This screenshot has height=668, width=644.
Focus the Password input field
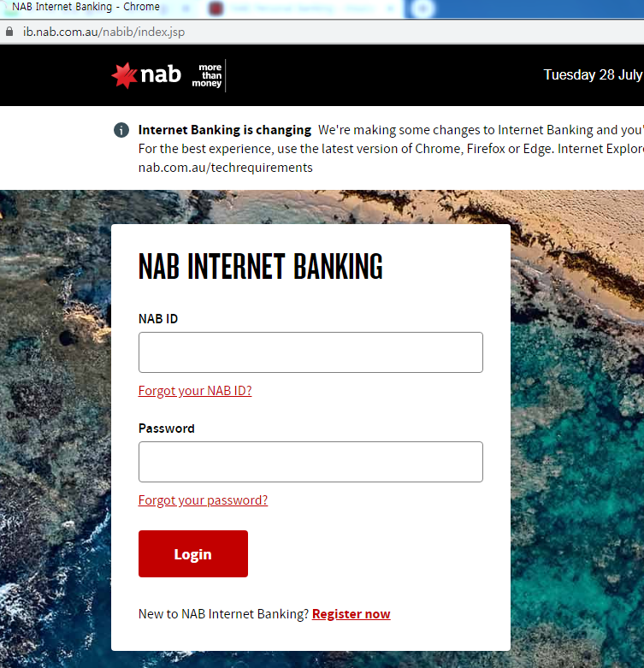[x=310, y=462]
